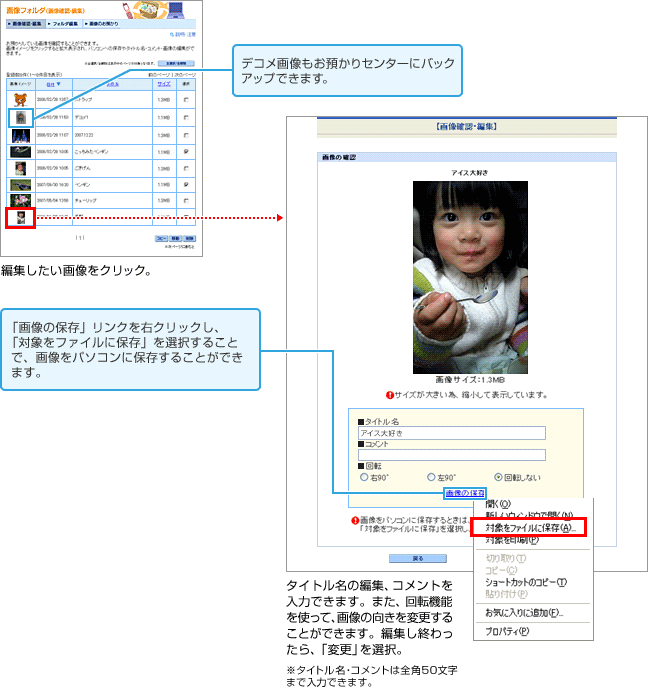Image resolution: width=648 pixels, height=687 pixels.
Task: Click the last row girl thumbnail
Action: pyautogui.click(x=21, y=217)
